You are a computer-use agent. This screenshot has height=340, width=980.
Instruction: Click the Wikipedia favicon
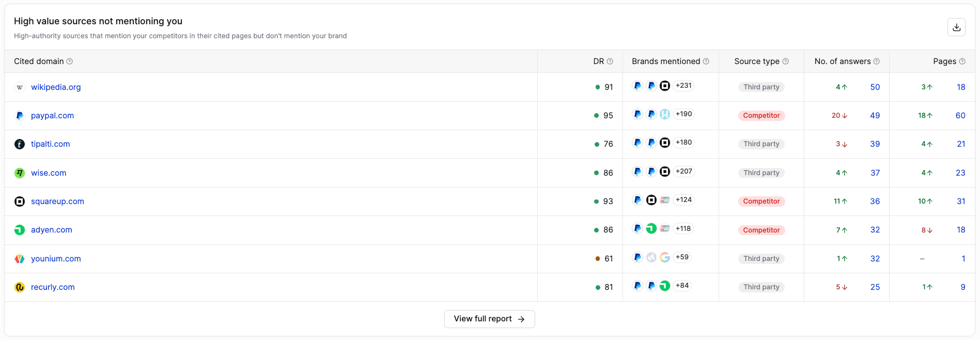click(x=20, y=87)
